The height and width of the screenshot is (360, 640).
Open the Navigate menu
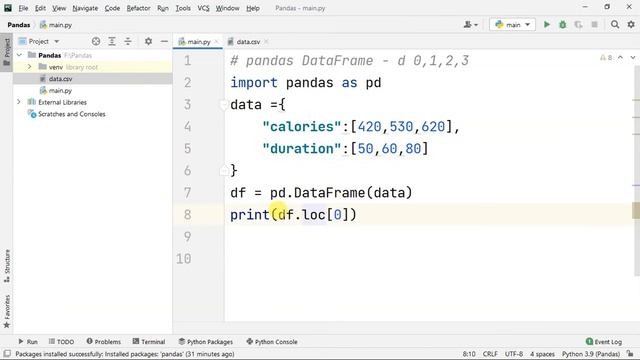[85, 8]
